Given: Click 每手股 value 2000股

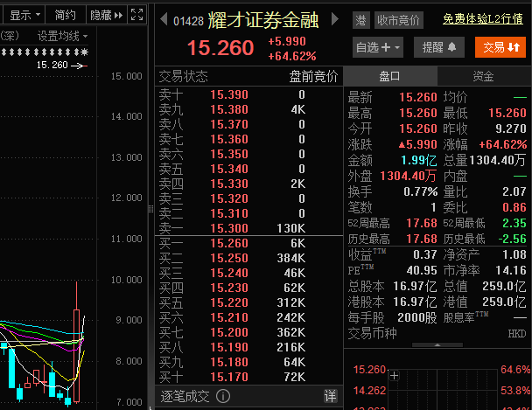Looking at the screenshot, I should (x=417, y=317).
